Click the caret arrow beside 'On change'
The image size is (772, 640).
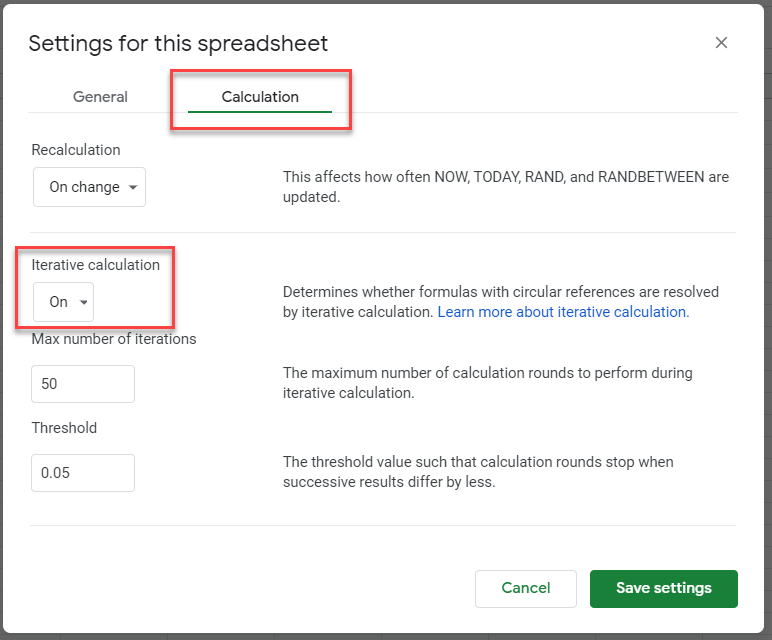pyautogui.click(x=133, y=188)
